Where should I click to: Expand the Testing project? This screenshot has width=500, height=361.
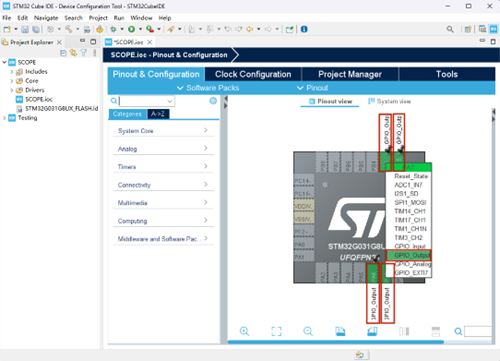(4, 118)
